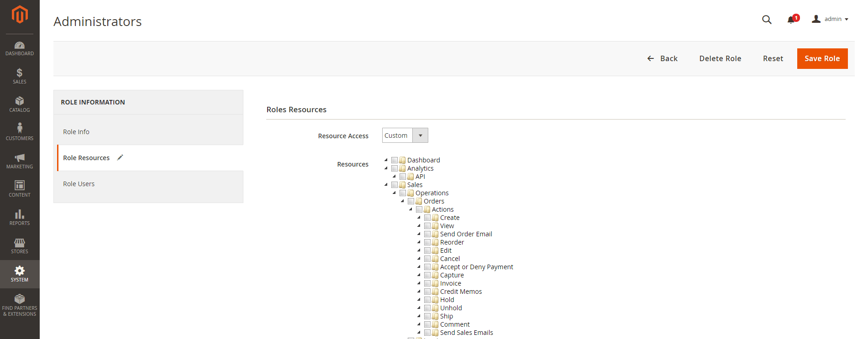The image size is (868, 339).
Task: Select the Send Sales Emails tree item
Action: [467, 333]
